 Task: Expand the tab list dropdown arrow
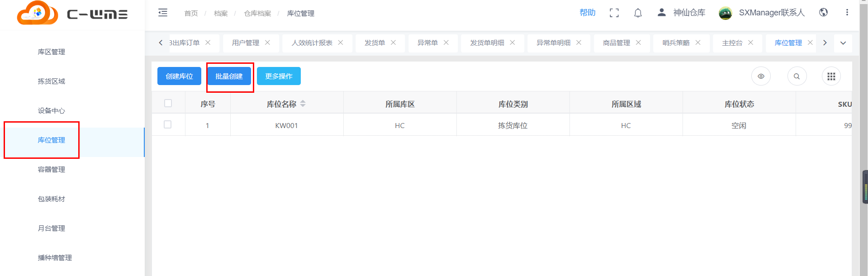[x=843, y=43]
